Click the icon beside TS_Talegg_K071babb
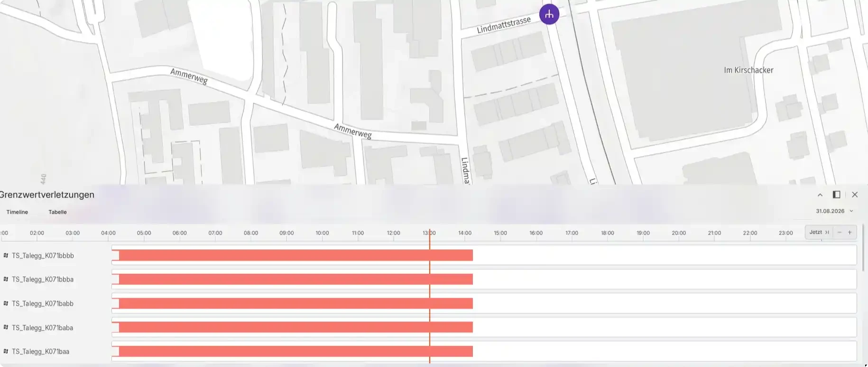 pyautogui.click(x=6, y=303)
